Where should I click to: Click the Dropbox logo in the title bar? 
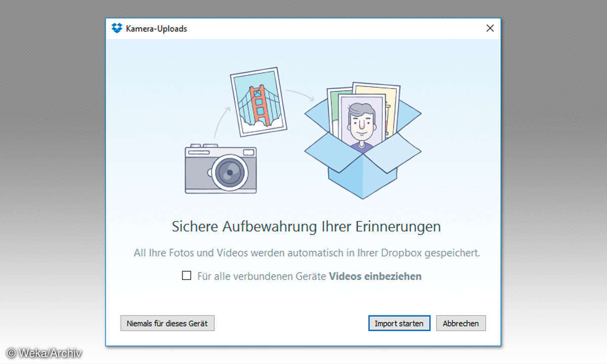117,28
